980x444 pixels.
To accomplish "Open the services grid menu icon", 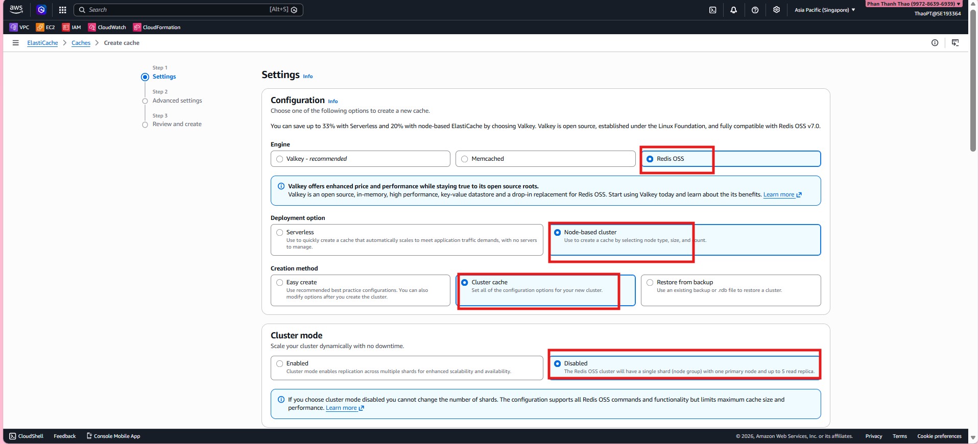I will coord(62,10).
